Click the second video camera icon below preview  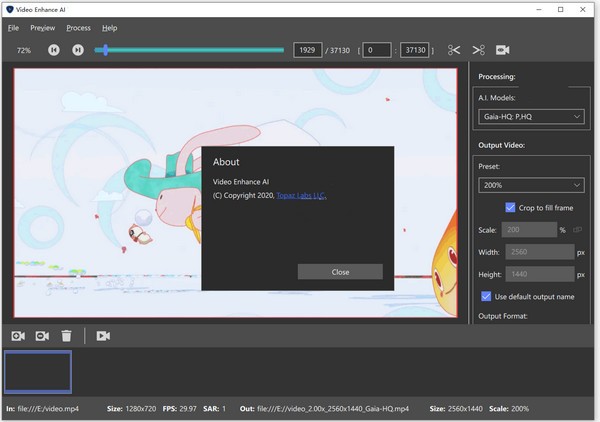point(42,336)
